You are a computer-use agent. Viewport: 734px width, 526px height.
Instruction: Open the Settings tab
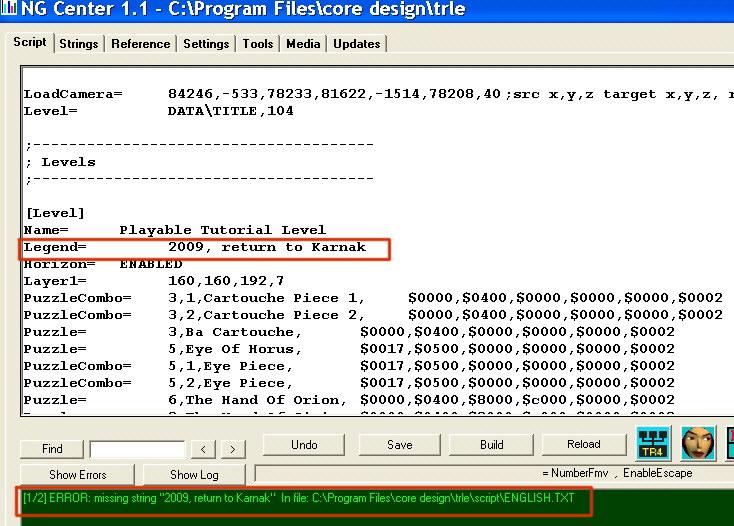pos(206,44)
